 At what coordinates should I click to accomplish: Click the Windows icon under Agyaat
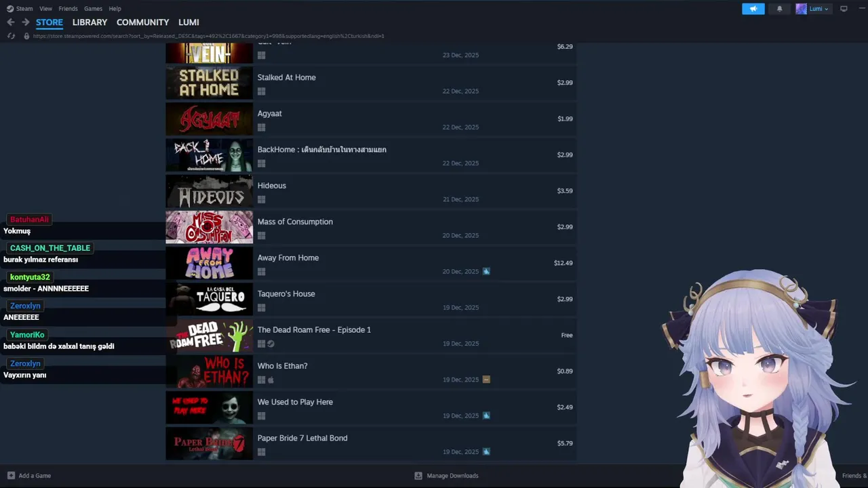point(261,127)
